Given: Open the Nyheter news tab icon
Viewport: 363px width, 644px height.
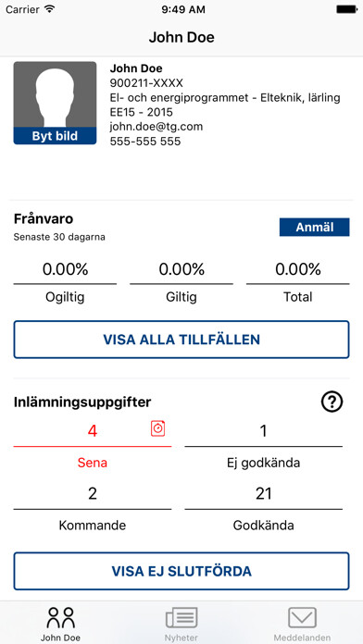Looking at the screenshot, I should pyautogui.click(x=181, y=618).
